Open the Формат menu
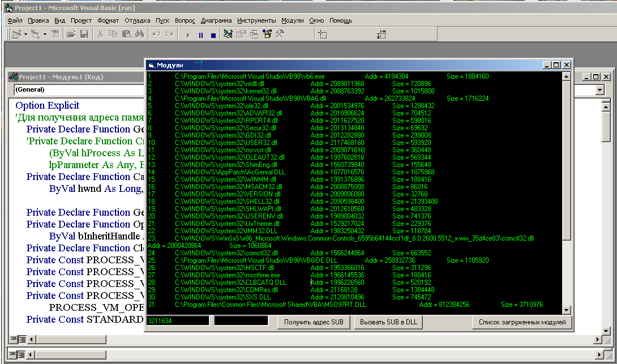 [108, 20]
